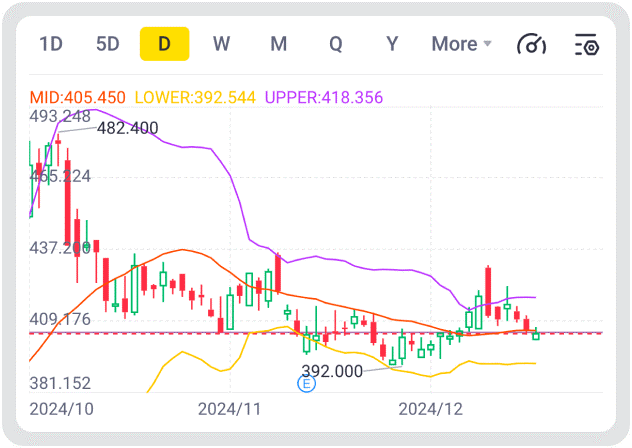Click the 482.400 high price annotation
The image size is (632, 448).
[x=127, y=128]
